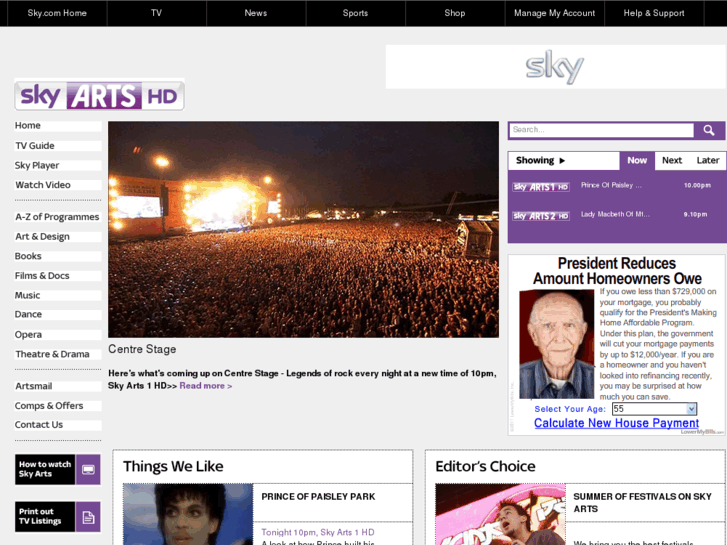727x545 pixels.
Task: Open the Select Your Age dropdown
Action: pyautogui.click(x=654, y=409)
